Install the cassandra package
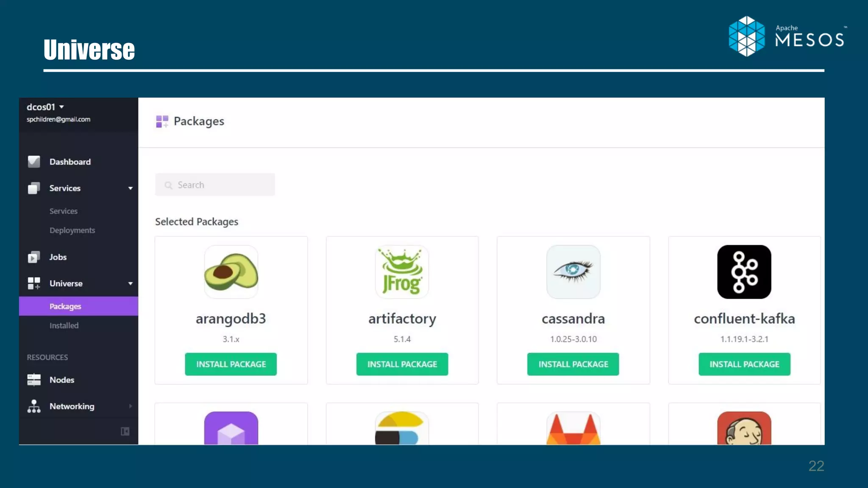868x488 pixels. [x=573, y=364]
